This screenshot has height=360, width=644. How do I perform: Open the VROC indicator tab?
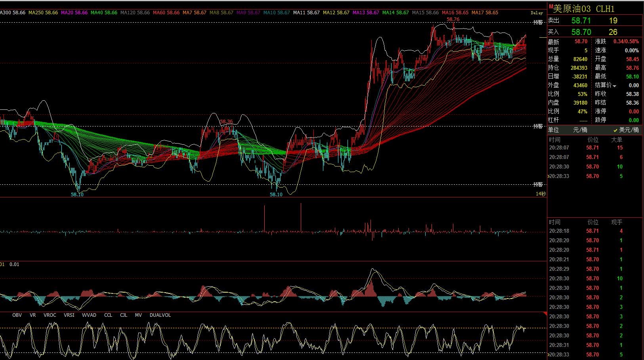[x=50, y=315]
